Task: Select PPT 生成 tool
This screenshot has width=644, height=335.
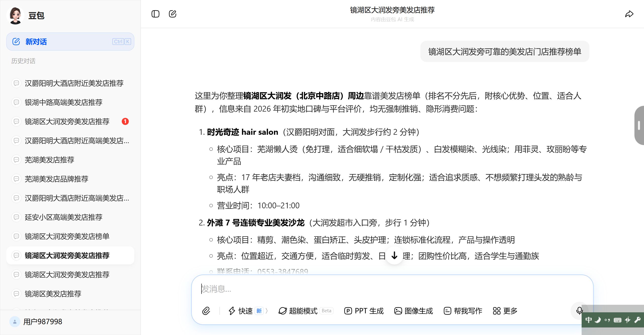Action: [364, 311]
